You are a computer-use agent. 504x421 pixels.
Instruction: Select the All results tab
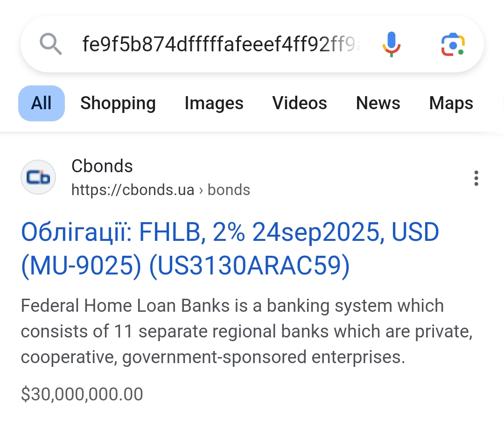click(x=42, y=103)
